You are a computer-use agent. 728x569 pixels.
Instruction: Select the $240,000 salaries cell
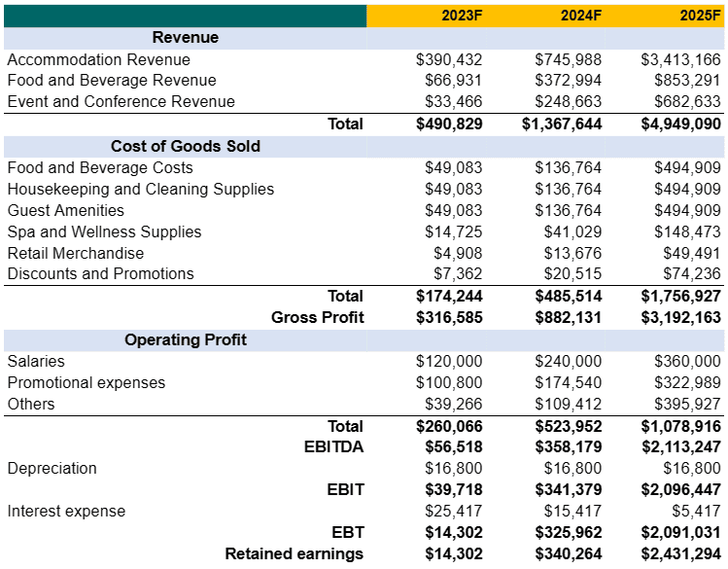(x=568, y=361)
